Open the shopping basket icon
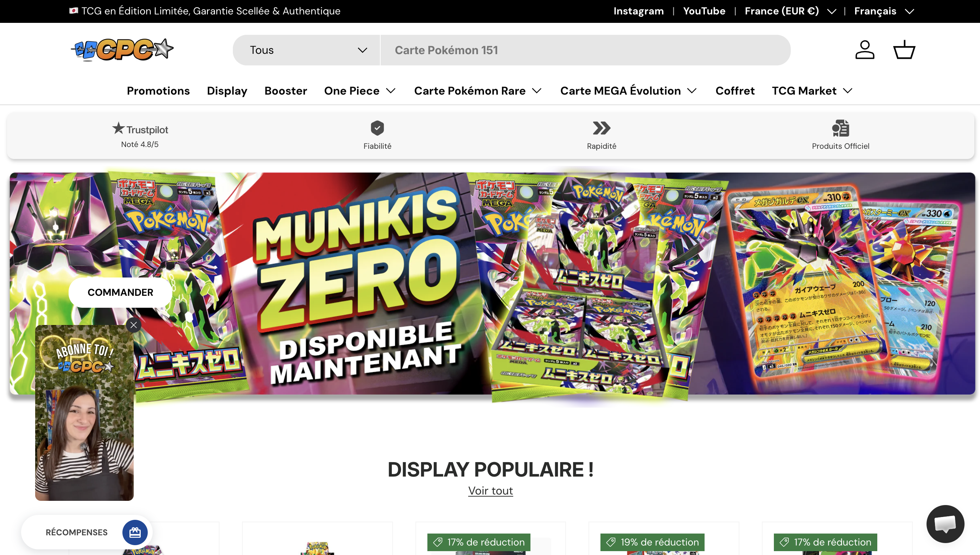This screenshot has width=980, height=555. 904,50
